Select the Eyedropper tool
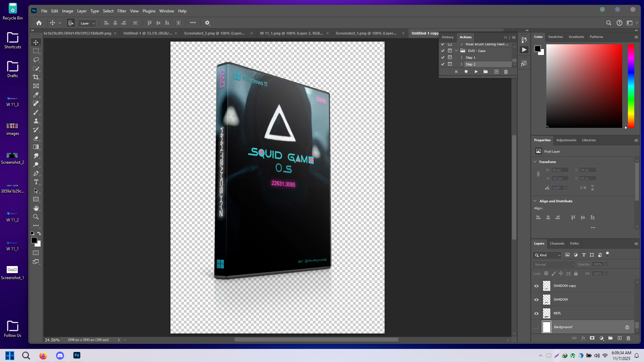 pyautogui.click(x=36, y=95)
